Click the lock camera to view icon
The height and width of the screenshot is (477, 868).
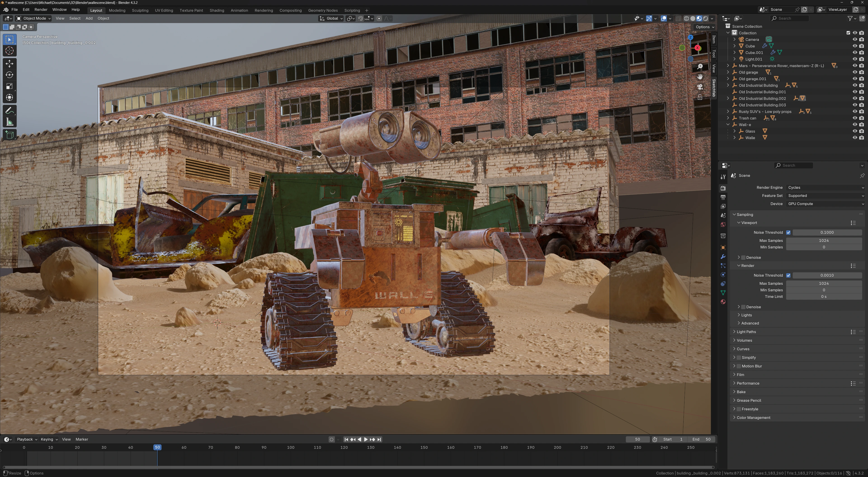click(700, 97)
